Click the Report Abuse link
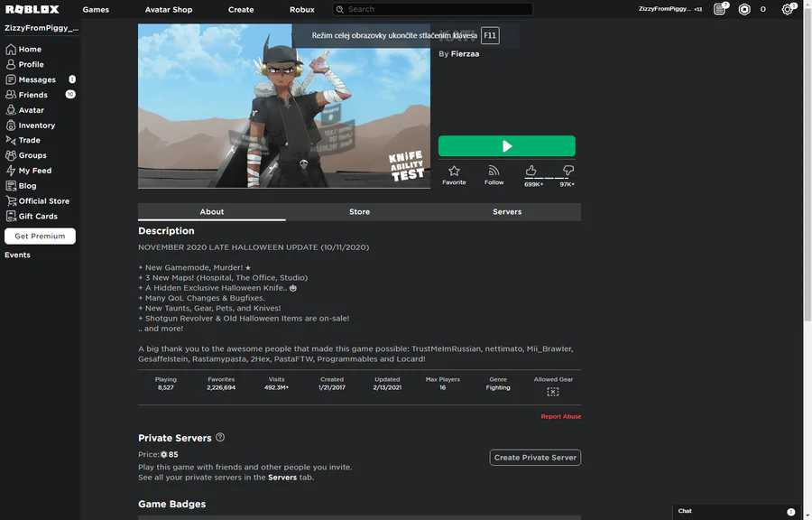This screenshot has height=520, width=812. point(561,416)
